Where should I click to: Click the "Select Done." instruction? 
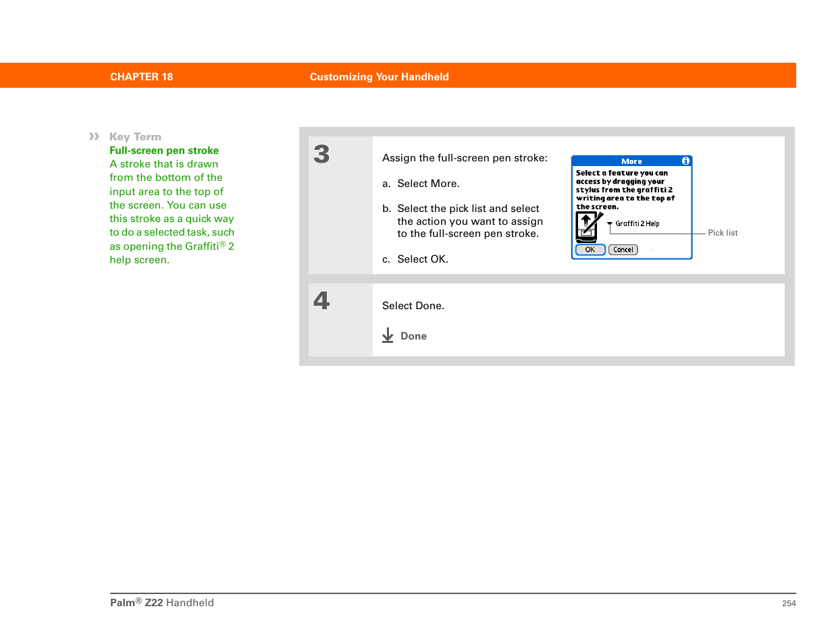[413, 306]
